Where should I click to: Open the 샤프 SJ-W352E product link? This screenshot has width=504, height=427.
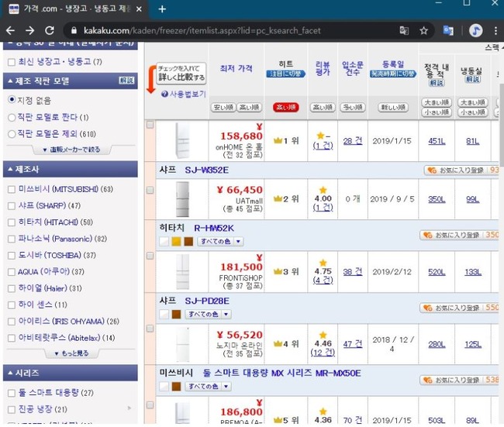[x=207, y=170]
